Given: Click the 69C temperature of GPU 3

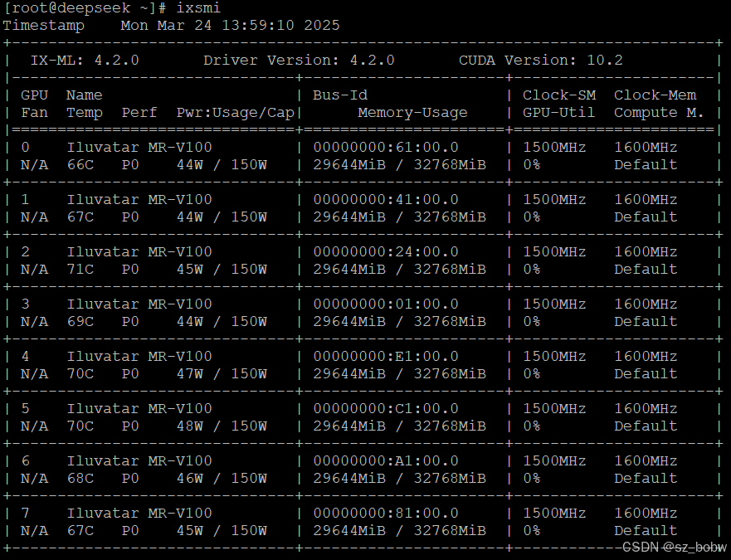Looking at the screenshot, I should click(x=80, y=321).
